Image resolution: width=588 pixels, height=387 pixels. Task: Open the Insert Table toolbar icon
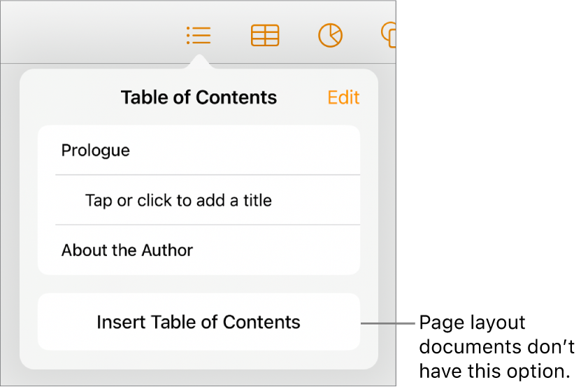(x=265, y=35)
